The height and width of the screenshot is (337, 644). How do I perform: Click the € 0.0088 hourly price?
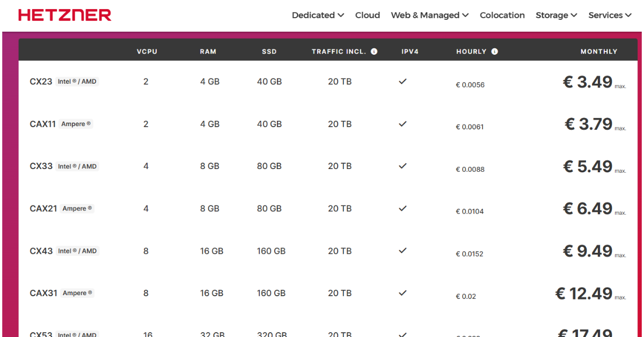click(470, 170)
